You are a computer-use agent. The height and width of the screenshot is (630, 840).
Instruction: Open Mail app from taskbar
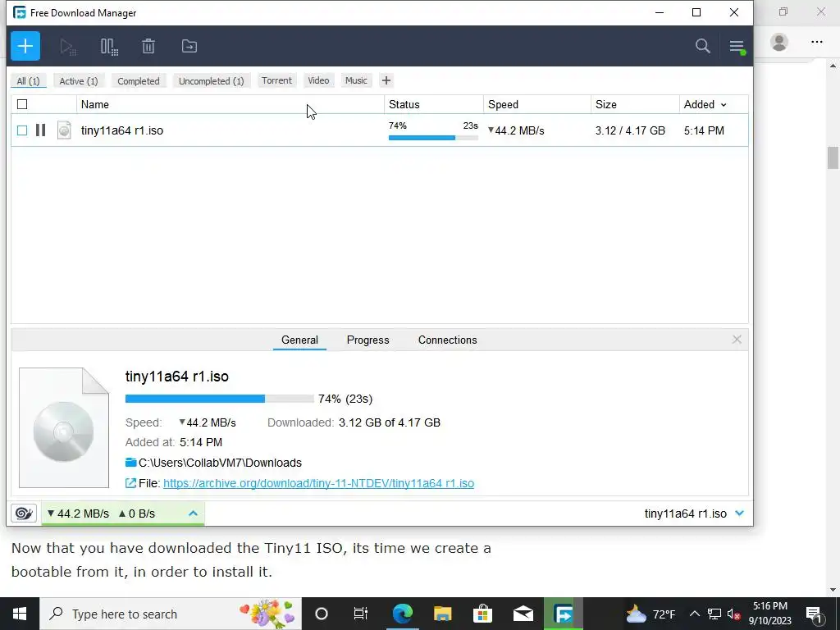pos(523,614)
